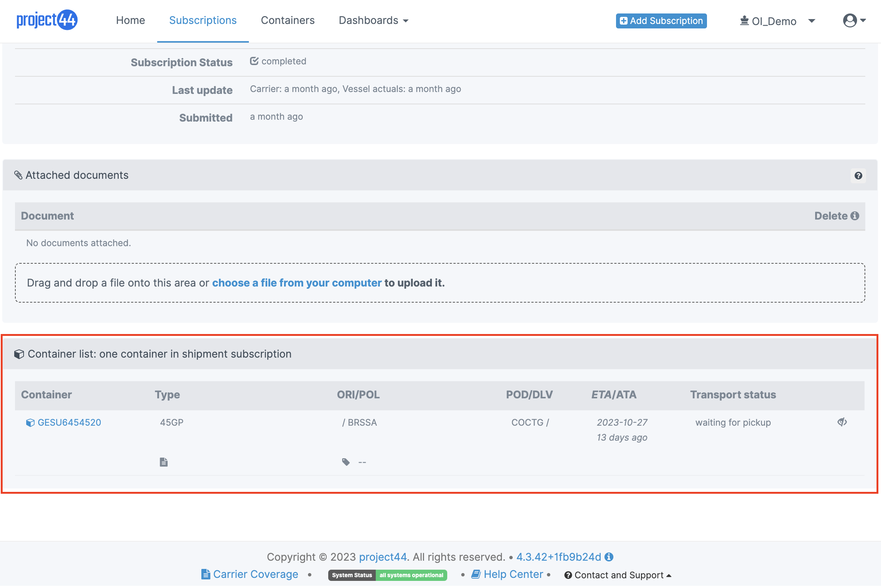Click the cube icon beside GESU6454520
Viewport: 881px width, 588px height.
click(30, 423)
